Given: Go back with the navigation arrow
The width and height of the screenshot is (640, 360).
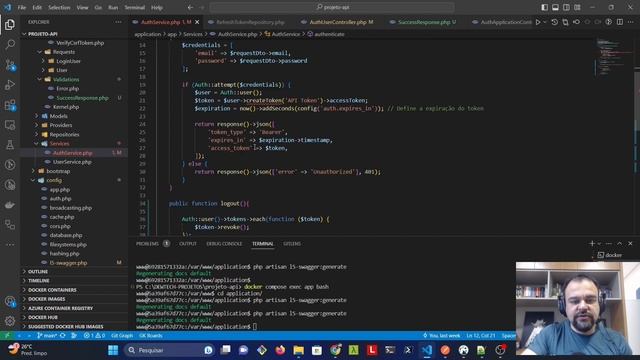Looking at the screenshot, I should tap(191, 7).
